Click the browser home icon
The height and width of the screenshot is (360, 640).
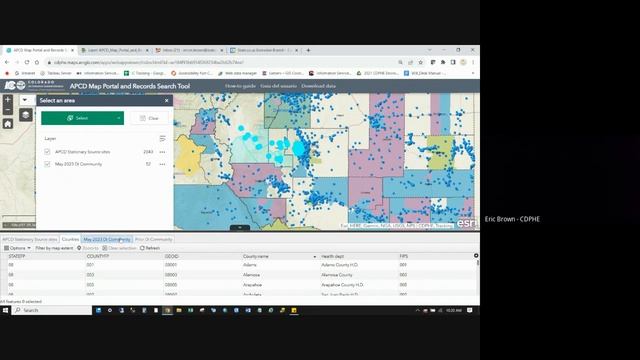click(x=37, y=62)
